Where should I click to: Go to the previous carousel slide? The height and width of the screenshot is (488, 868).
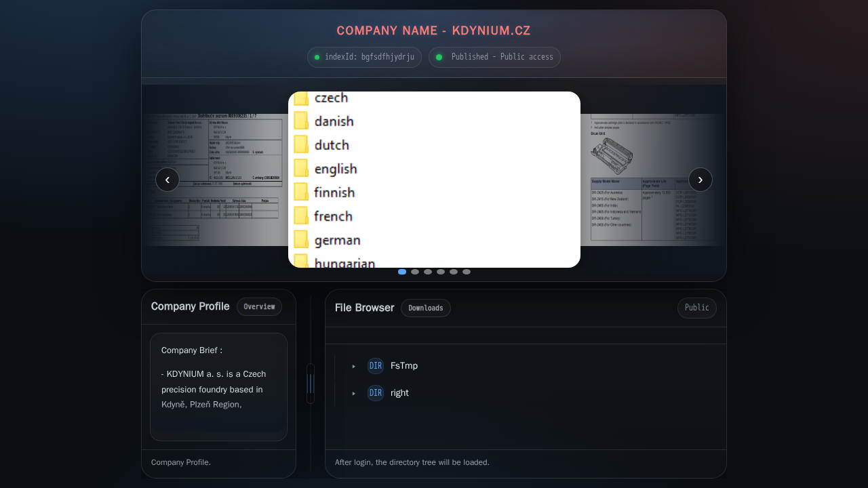coord(167,180)
